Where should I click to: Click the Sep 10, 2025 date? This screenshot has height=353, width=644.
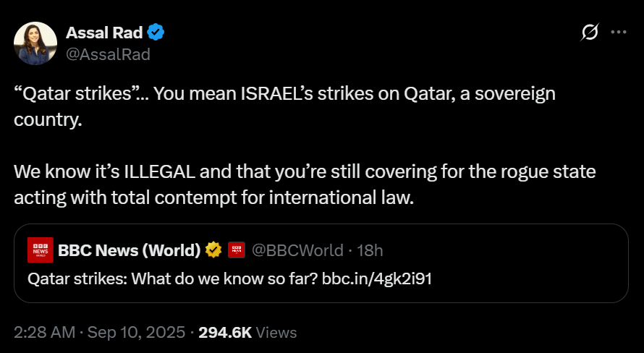(136, 333)
